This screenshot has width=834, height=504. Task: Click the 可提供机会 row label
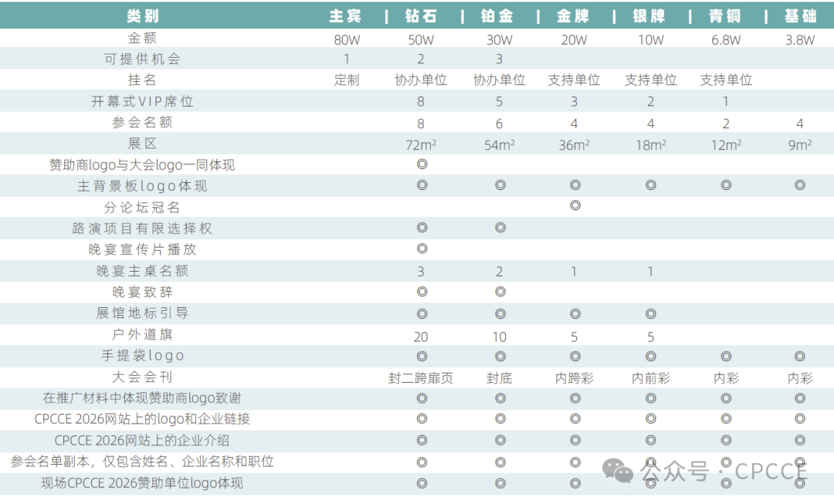click(x=142, y=59)
